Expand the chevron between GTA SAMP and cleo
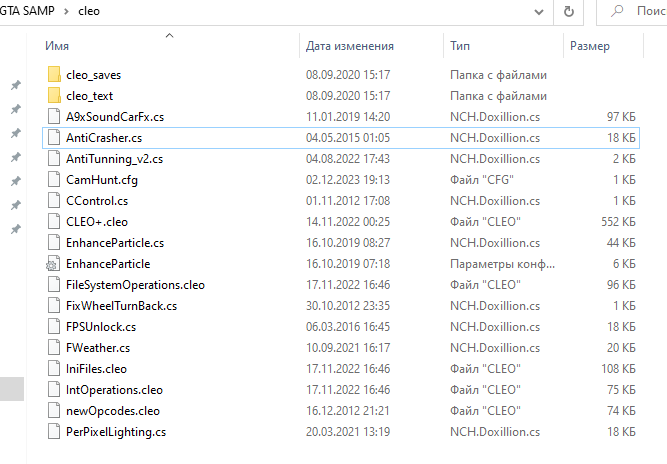667x464 pixels. (x=65, y=12)
